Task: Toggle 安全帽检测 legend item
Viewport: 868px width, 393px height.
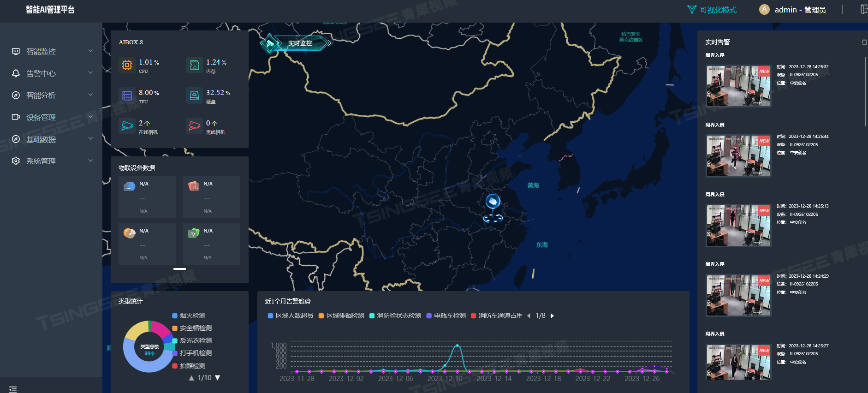Action: coord(192,328)
